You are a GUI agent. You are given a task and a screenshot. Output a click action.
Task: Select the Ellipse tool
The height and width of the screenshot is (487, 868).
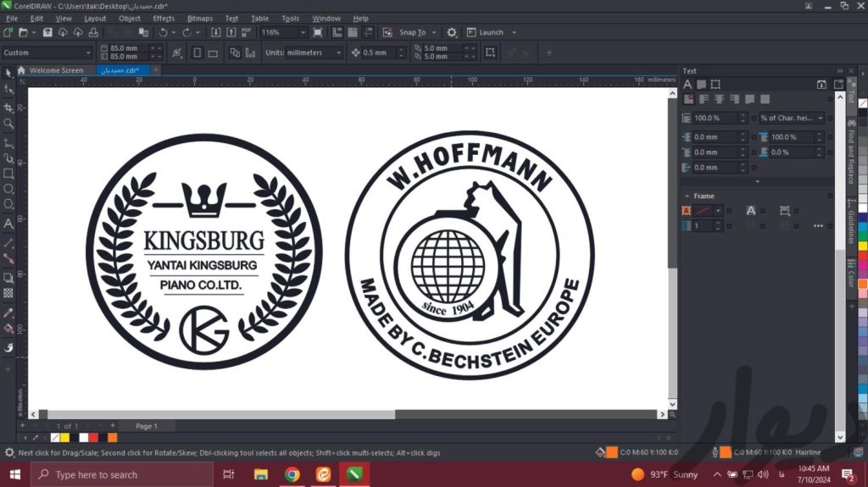click(x=8, y=189)
